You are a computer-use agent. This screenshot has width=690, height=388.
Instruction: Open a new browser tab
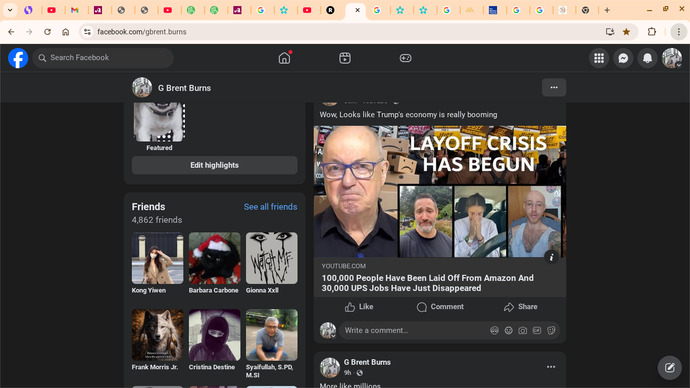point(607,10)
